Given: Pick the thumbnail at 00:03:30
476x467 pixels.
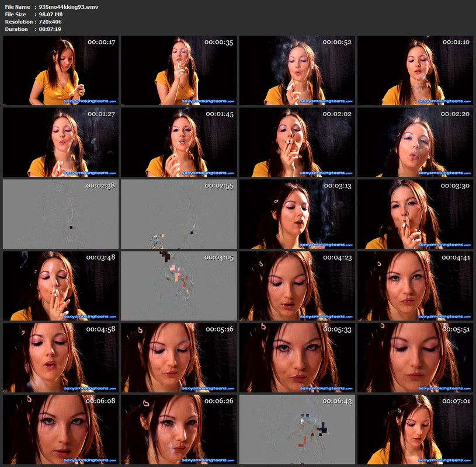Looking at the screenshot, I should tap(415, 214).
